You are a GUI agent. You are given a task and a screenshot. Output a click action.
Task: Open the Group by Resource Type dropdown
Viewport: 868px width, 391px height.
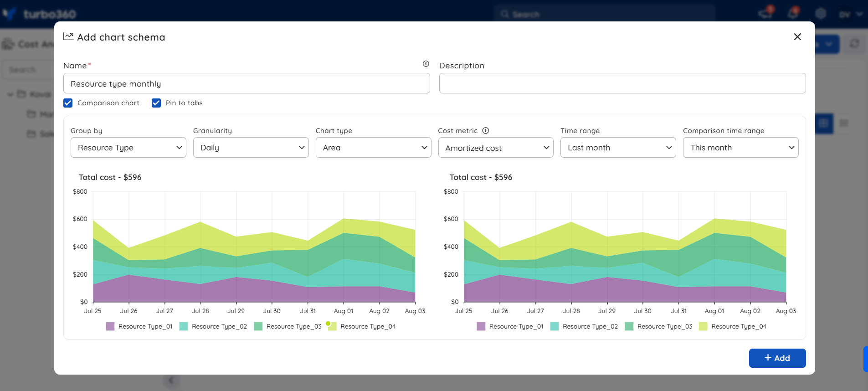click(128, 148)
